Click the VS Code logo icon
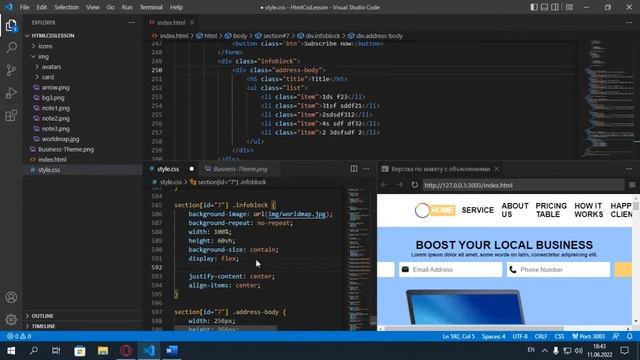Viewport: 640px width, 360px height. 9,7
